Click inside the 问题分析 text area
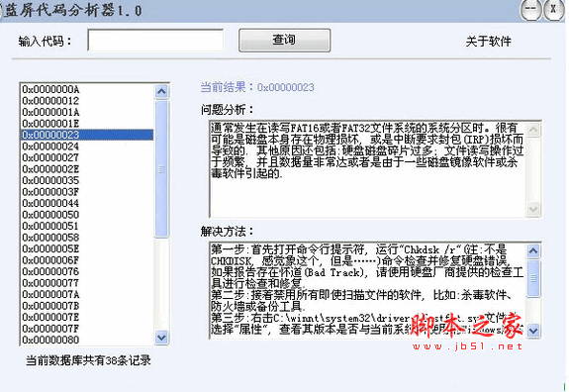Screen dimensions: 569x392 368,169
